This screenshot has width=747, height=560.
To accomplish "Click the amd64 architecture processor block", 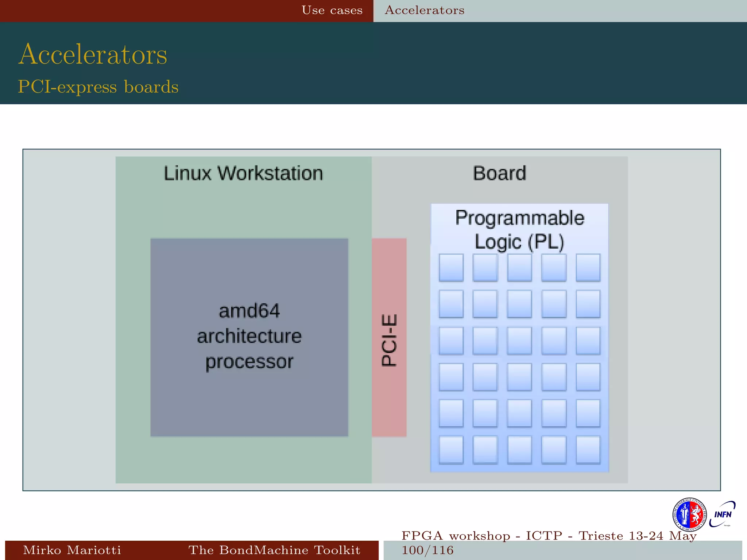I will pos(249,337).
